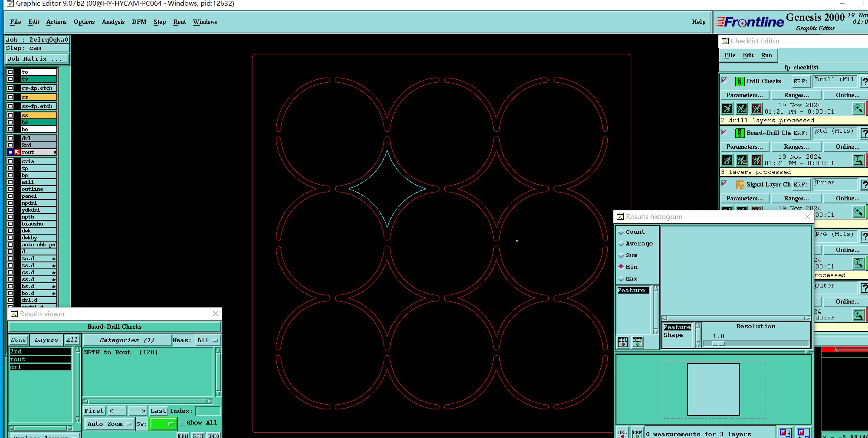Click the first histogram export icon at bottom right
This screenshot has width=868, height=438.
pos(785,433)
